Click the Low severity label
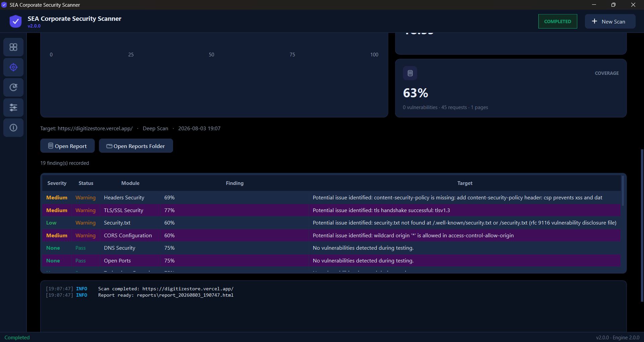644x342 pixels. point(51,223)
